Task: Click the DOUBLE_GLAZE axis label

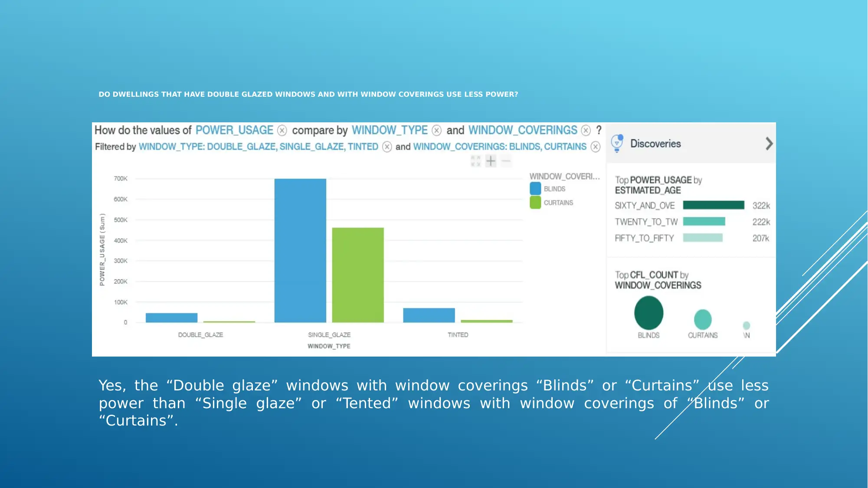Action: click(x=200, y=335)
